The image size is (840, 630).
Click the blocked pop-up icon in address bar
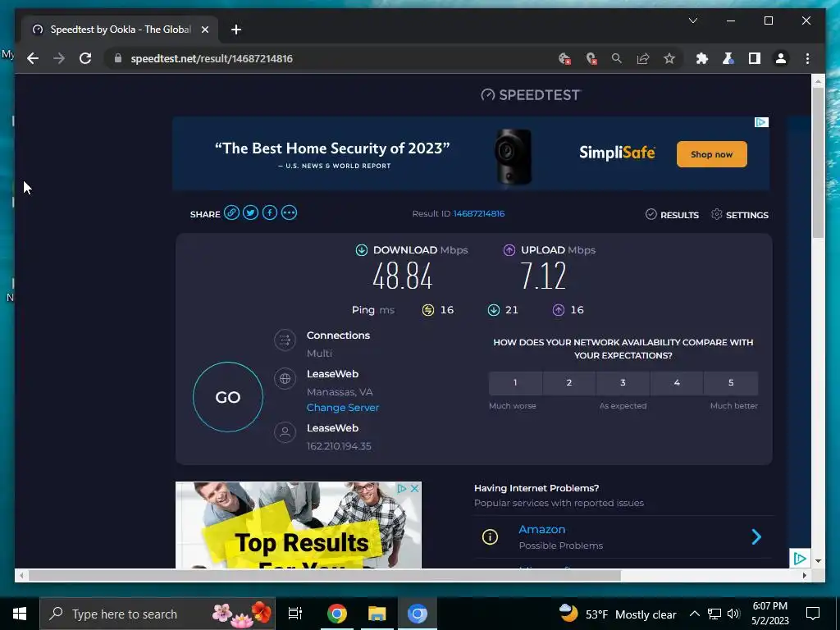591,58
